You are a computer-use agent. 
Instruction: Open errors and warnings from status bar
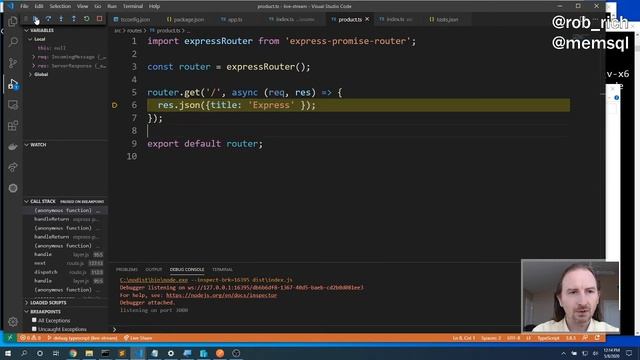(x=31, y=338)
